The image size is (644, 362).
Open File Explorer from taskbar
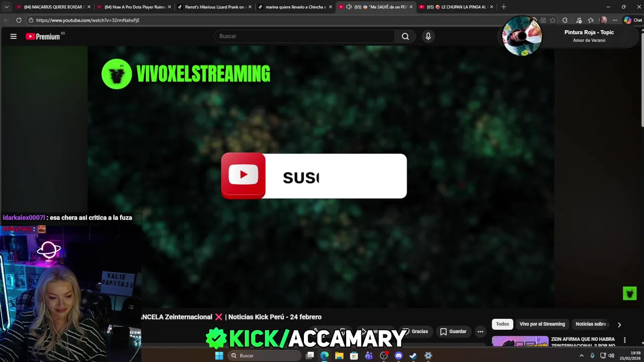point(339,355)
